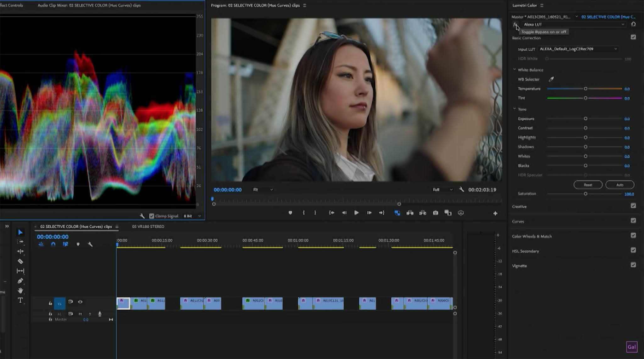Click Lumetri effect reset icon
This screenshot has height=359, width=644.
pos(633,24)
